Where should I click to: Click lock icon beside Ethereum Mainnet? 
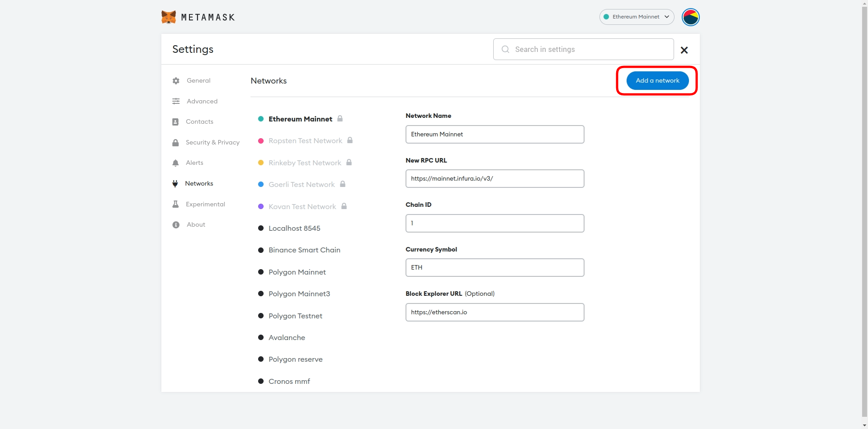click(340, 118)
